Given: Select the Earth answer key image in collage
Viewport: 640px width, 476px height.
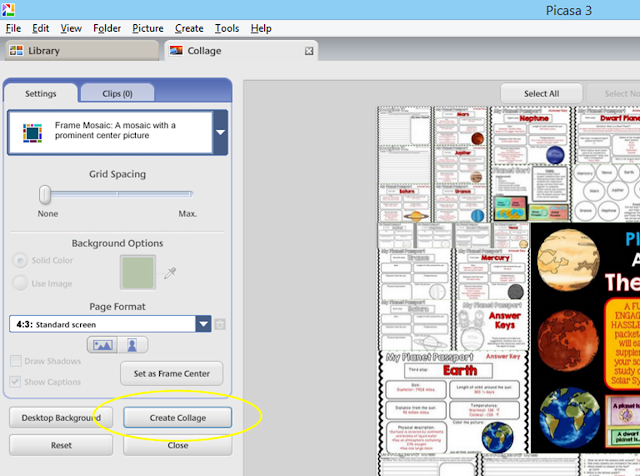Looking at the screenshot, I should [453, 402].
